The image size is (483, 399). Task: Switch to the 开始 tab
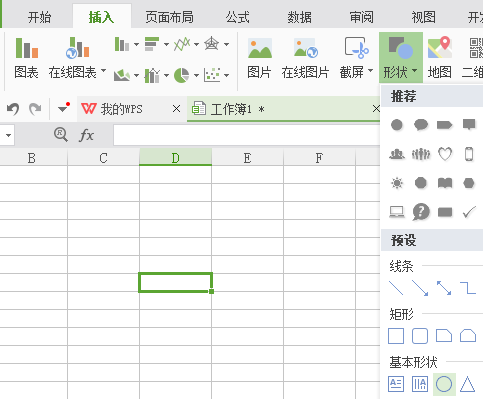[x=39, y=17]
